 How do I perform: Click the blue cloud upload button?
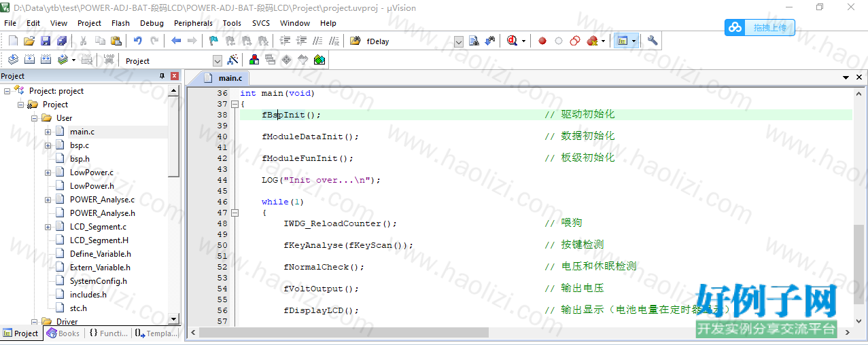(x=759, y=27)
